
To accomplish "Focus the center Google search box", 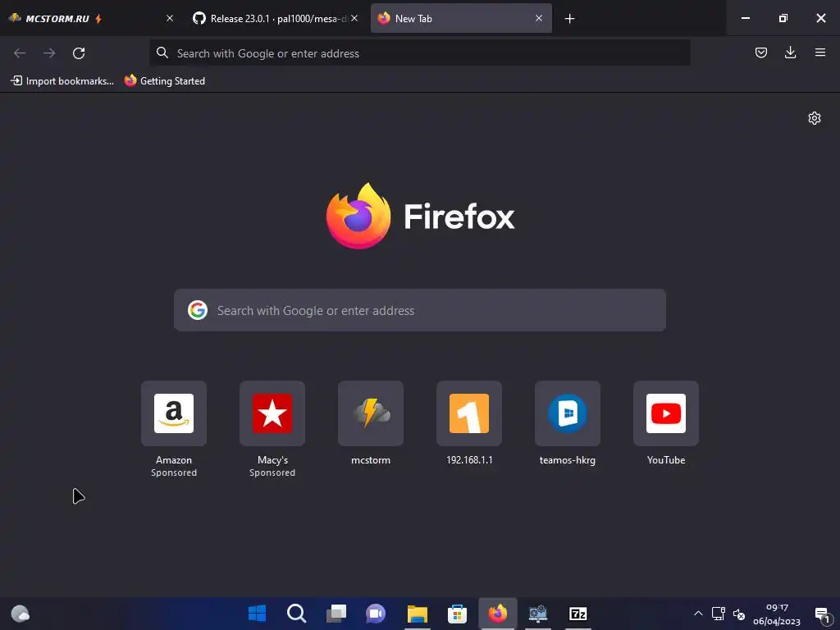I will (419, 310).
